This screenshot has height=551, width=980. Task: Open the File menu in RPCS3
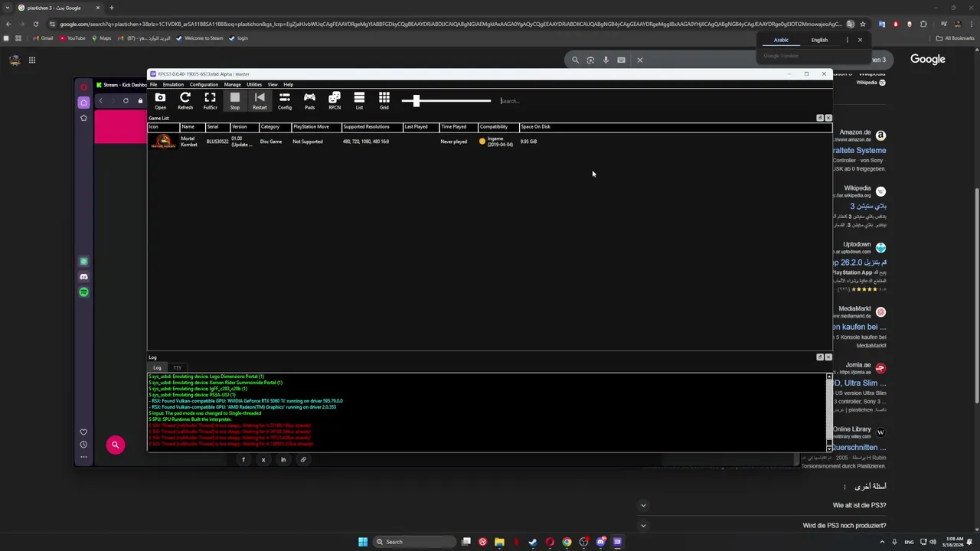click(153, 84)
